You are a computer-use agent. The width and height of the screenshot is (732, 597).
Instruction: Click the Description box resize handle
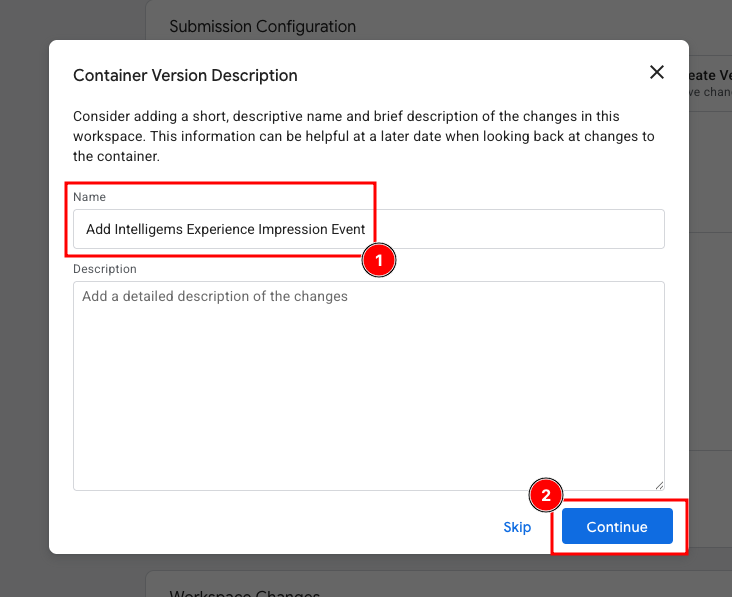pyautogui.click(x=659, y=485)
